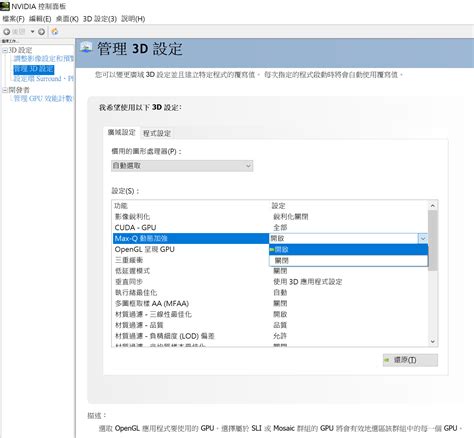The width and height of the screenshot is (474, 438).
Task: Switch to the 程式設定 tab
Action: [157, 133]
